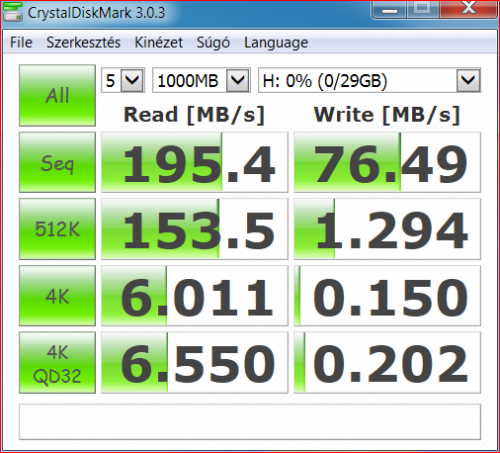Open the Kinézet menu

159,43
